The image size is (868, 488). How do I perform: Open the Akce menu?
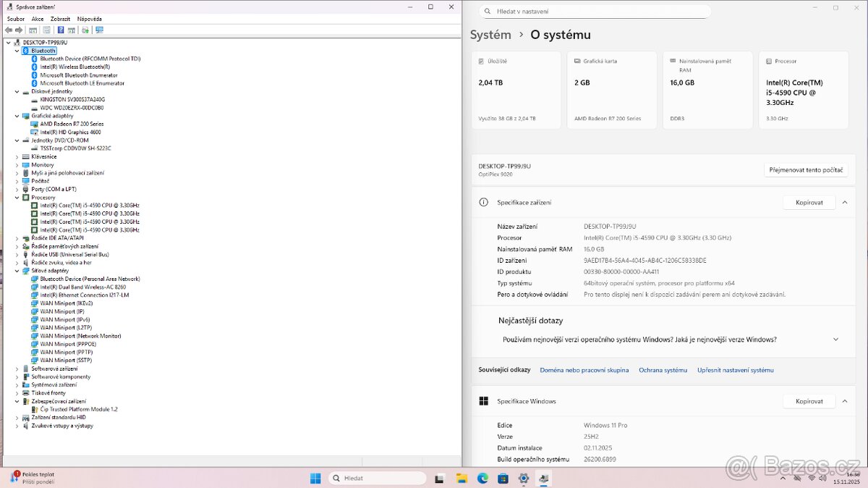point(37,18)
